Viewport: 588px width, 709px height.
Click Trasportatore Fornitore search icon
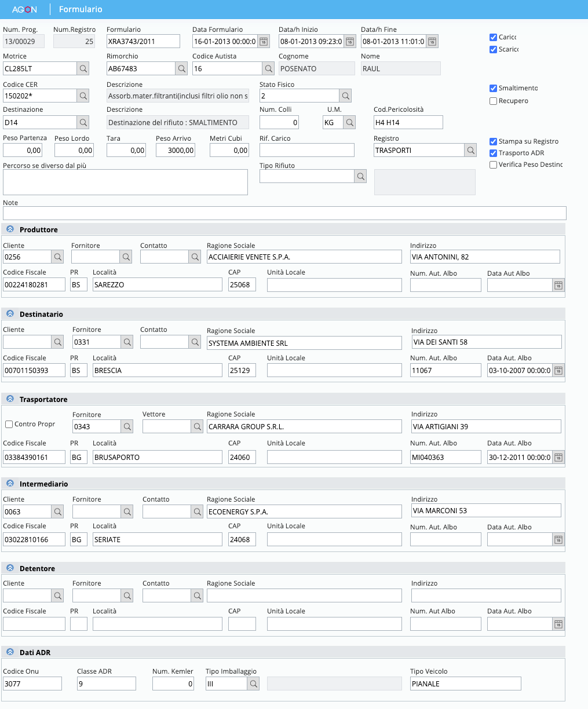(127, 427)
